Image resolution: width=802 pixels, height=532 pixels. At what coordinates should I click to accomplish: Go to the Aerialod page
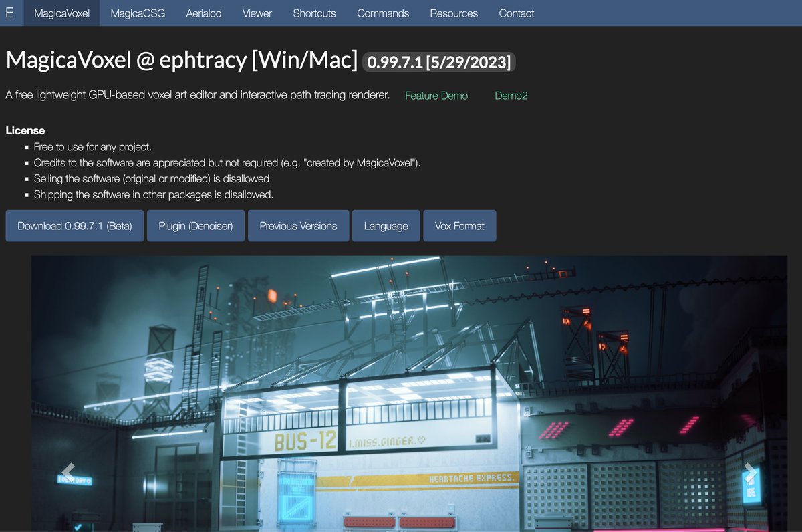[x=204, y=13]
